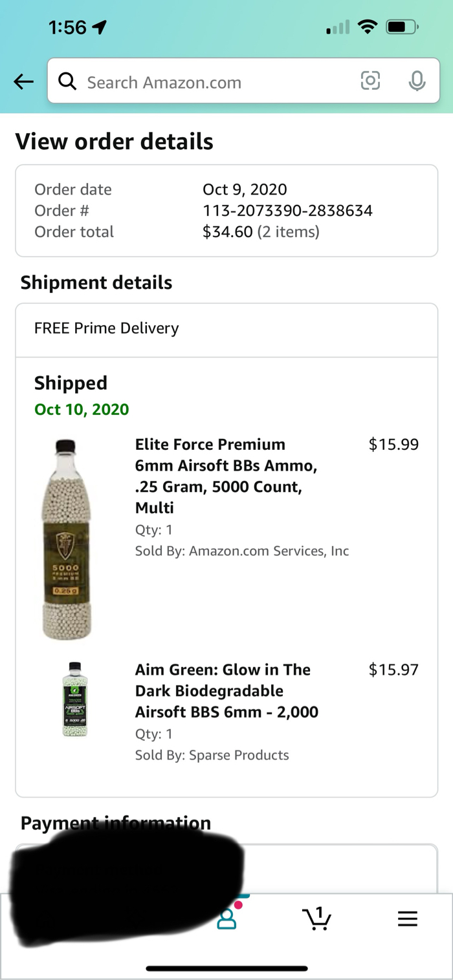Screen dimensions: 453x980
Task: Click the search magnifier icon
Action: pyautogui.click(x=67, y=81)
